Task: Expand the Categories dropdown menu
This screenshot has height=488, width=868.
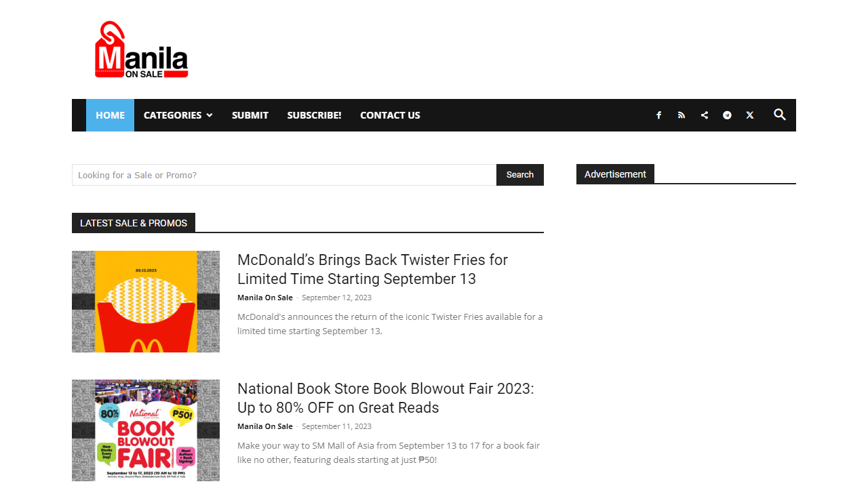Action: 178,115
